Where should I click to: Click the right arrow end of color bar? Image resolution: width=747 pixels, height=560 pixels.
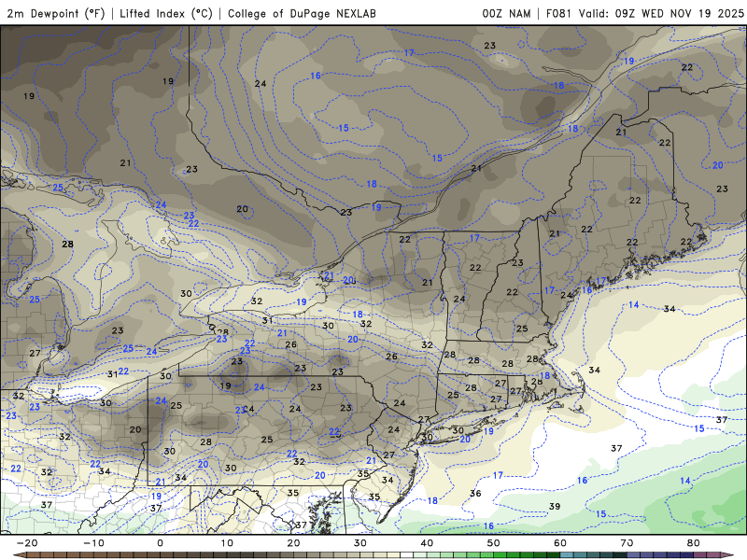(x=727, y=555)
